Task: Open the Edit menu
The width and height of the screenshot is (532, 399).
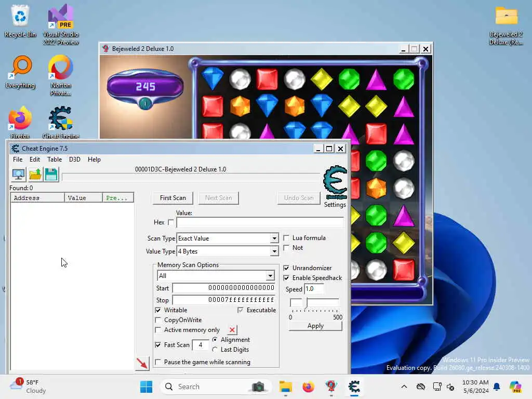Action: pyautogui.click(x=35, y=159)
